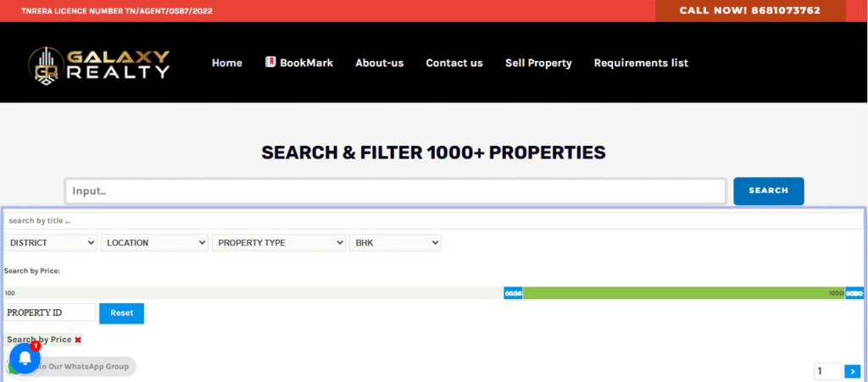Click the red BookMark icon
Image resolution: width=868 pixels, height=382 pixels.
(270, 62)
